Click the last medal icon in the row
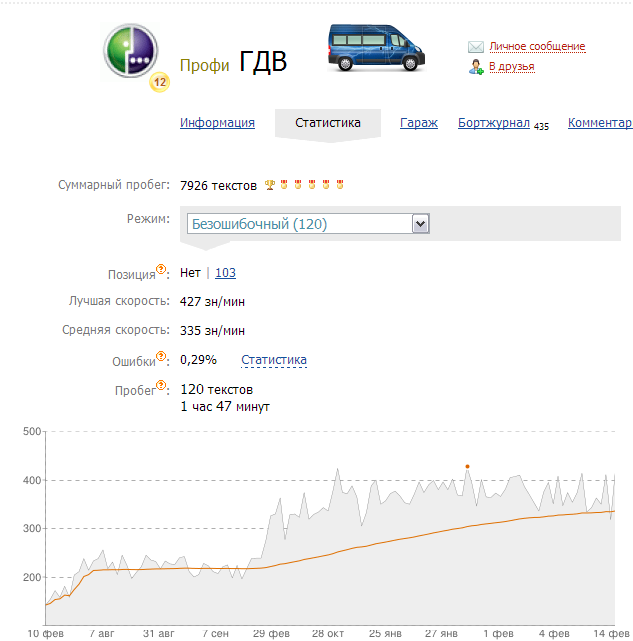Viewport: 633px width, 641px height. [x=340, y=185]
